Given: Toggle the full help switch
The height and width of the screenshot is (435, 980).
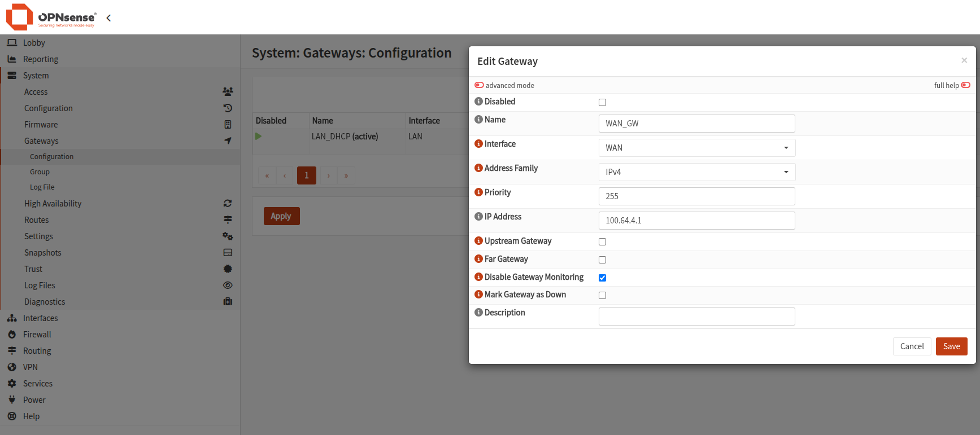Looking at the screenshot, I should point(966,85).
